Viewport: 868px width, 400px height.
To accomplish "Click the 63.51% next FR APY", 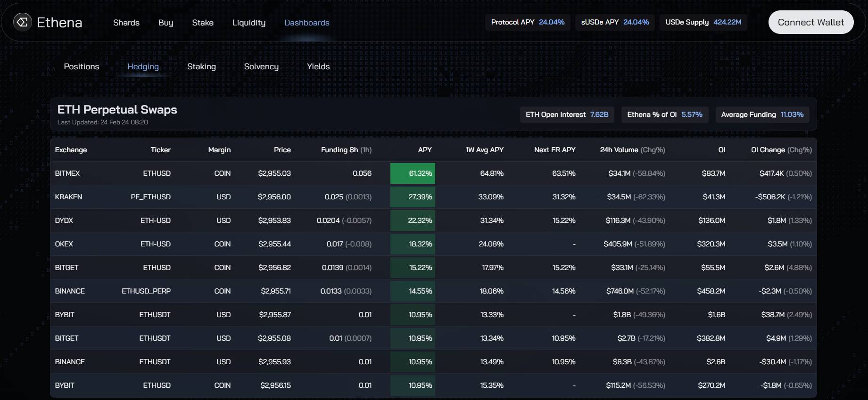I will (x=564, y=173).
